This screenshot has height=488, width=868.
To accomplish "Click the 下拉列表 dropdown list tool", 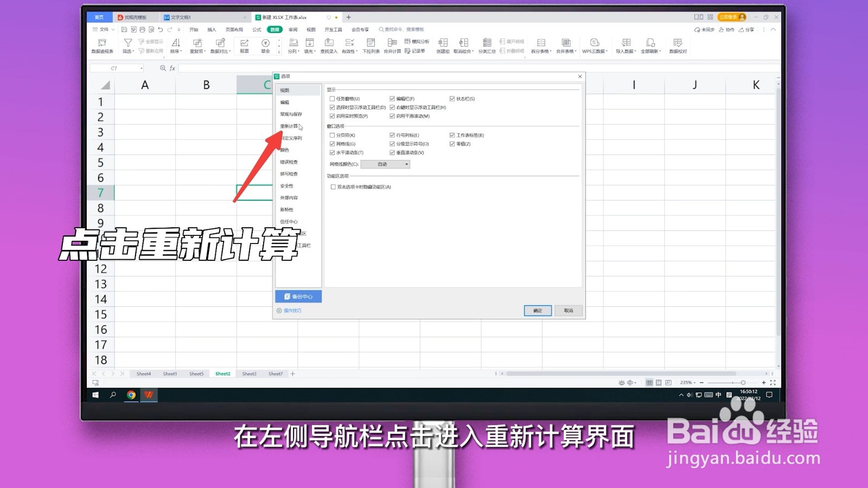I will pyautogui.click(x=371, y=46).
